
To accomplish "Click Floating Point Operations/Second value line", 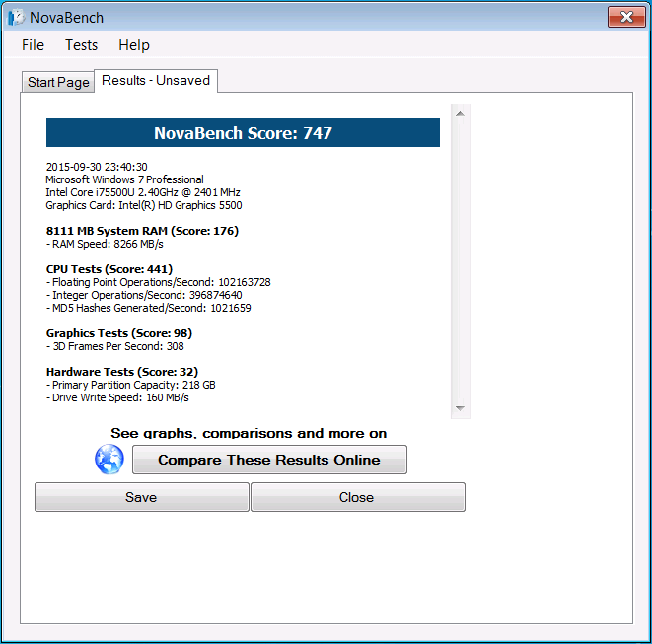I will coord(159,282).
